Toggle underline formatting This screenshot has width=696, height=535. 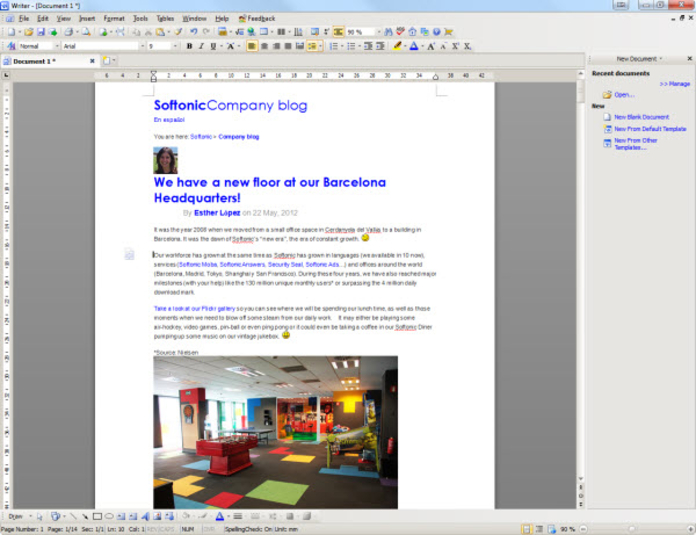point(213,46)
